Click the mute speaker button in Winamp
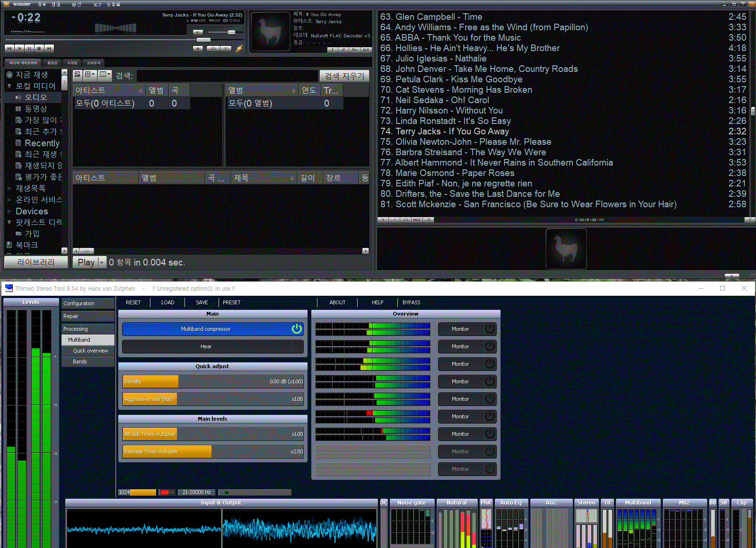Viewport: 756px width, 548px height. (x=198, y=32)
